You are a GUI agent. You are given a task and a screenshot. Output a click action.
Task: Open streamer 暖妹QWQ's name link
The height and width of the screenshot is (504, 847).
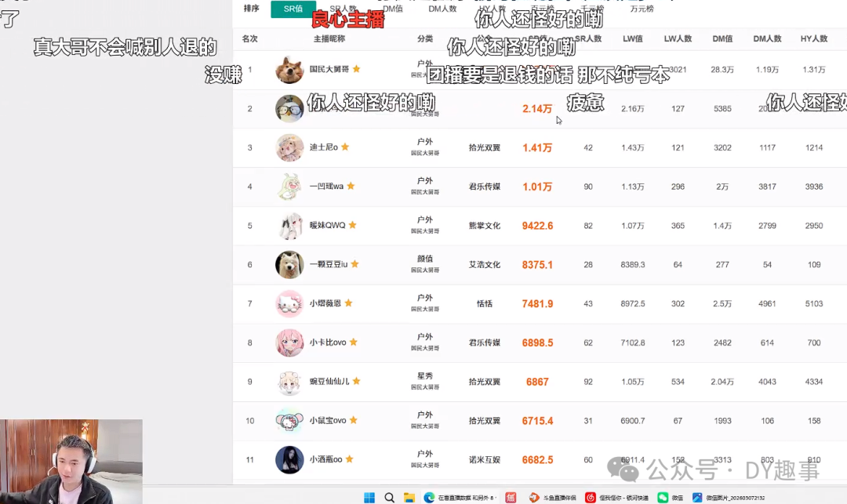click(x=327, y=225)
